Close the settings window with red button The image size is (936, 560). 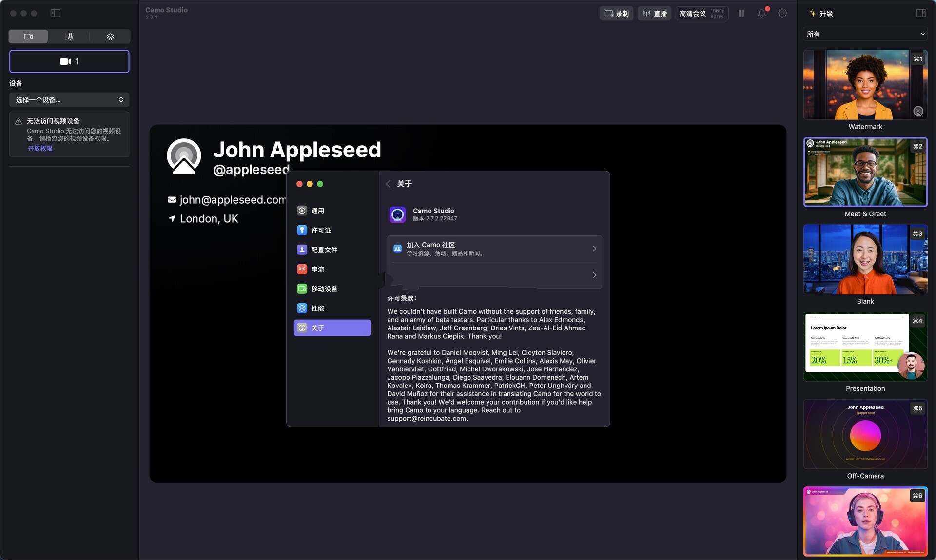pos(299,184)
